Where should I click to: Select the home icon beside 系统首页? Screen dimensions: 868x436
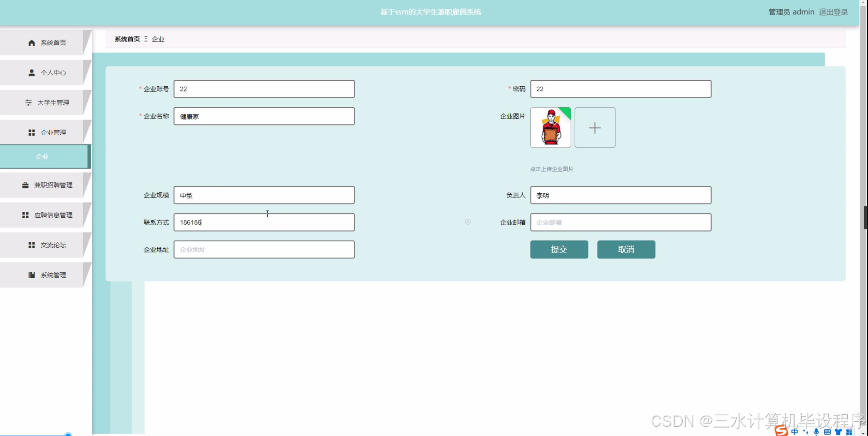click(31, 42)
